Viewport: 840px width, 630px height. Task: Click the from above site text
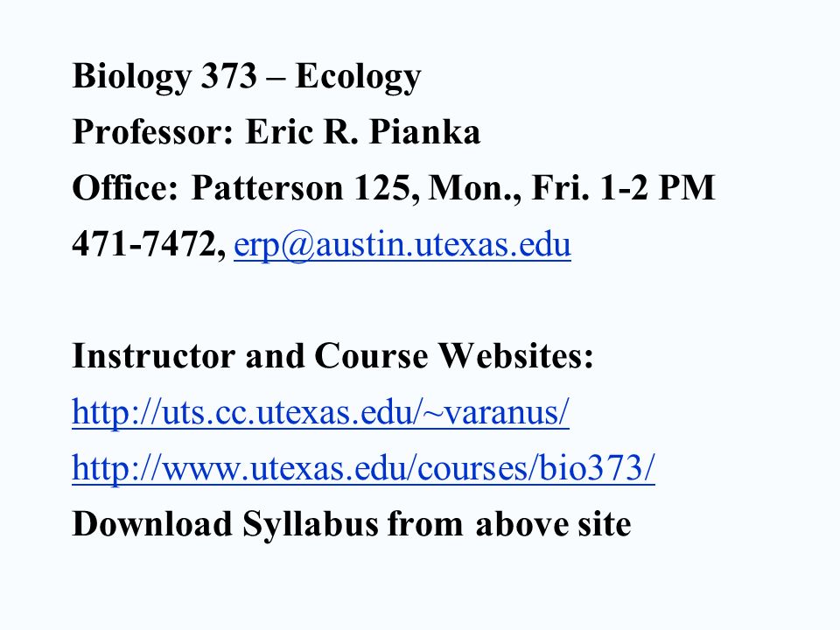pos(509,523)
